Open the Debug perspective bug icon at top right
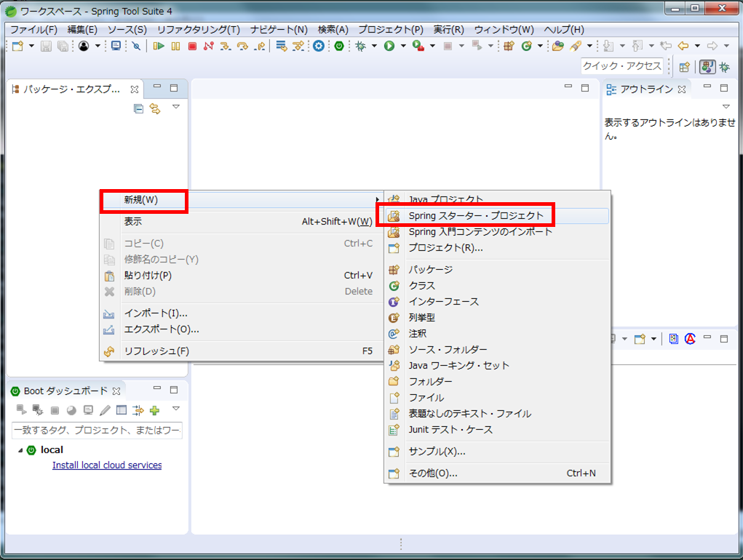Image resolution: width=743 pixels, height=560 pixels. [725, 66]
